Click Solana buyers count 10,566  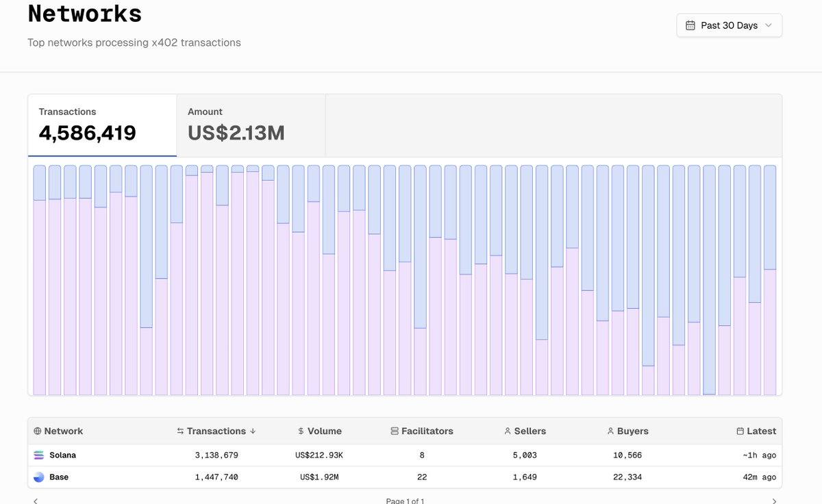[x=627, y=455]
